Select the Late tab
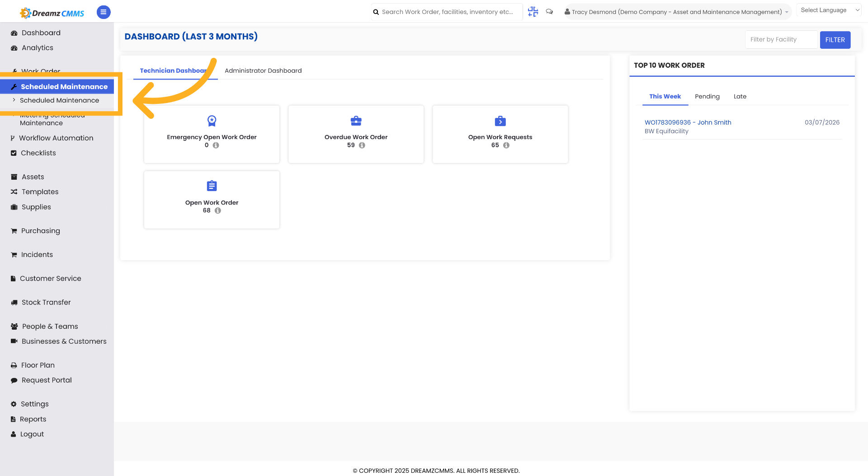The width and height of the screenshot is (868, 476). tap(740, 96)
